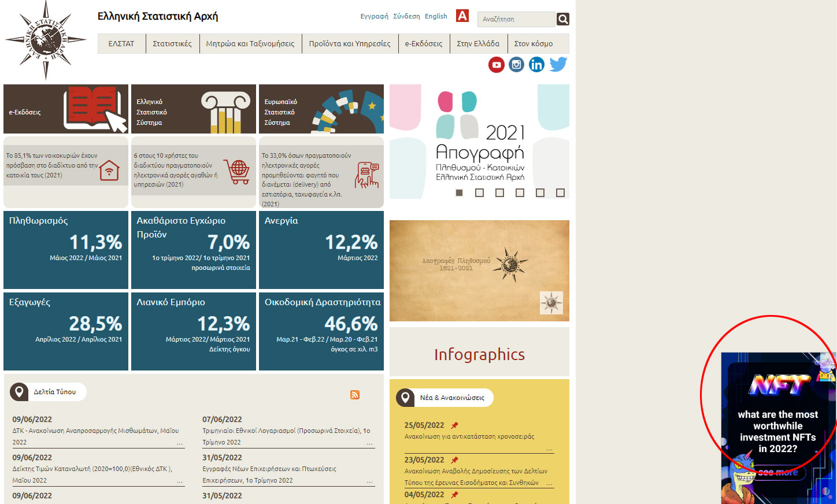Select the Στον κόσμο menu item

[x=534, y=43]
